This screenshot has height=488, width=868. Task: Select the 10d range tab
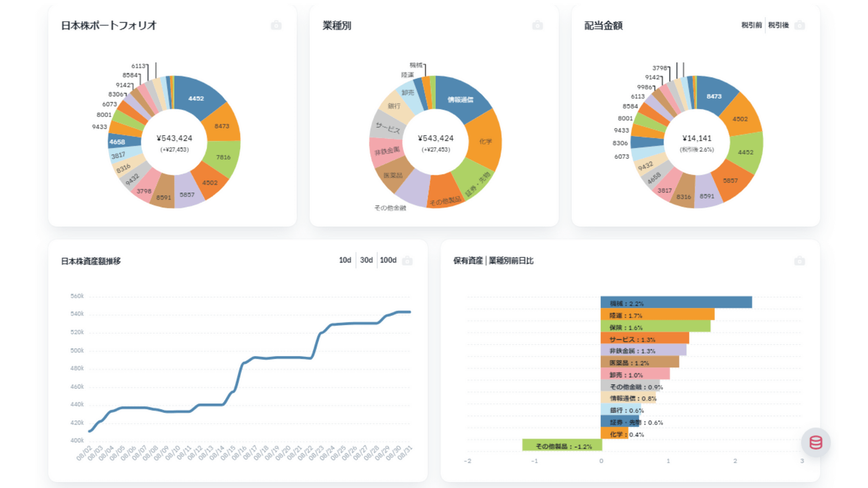[x=345, y=260]
